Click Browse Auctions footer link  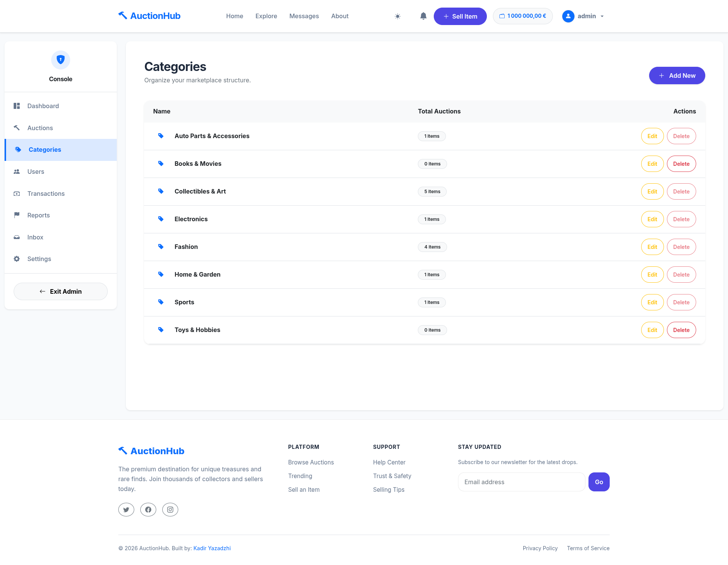pos(311,462)
